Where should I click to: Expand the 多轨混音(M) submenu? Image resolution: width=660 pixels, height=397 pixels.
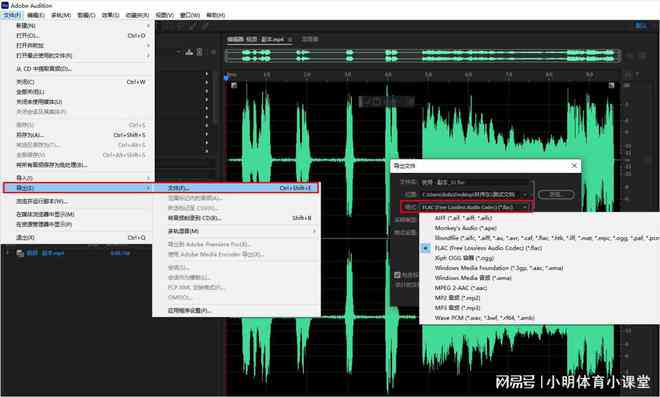tap(236, 231)
